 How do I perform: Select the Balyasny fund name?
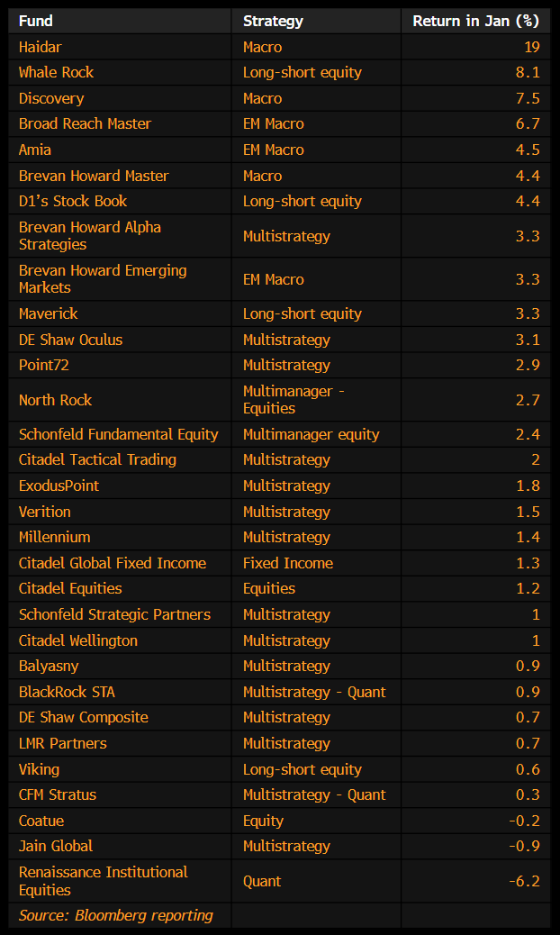[x=49, y=667]
